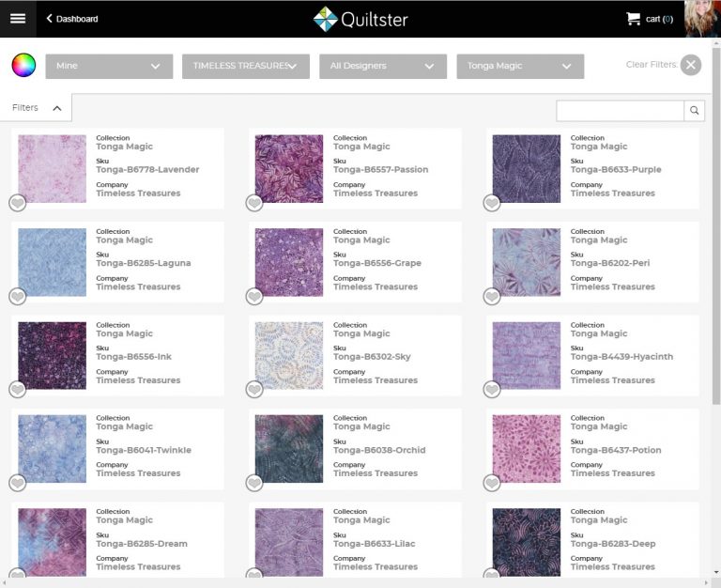Click the Tonga-B4439-Hyacinth SKU text
This screenshot has height=588, width=721.
(621, 357)
